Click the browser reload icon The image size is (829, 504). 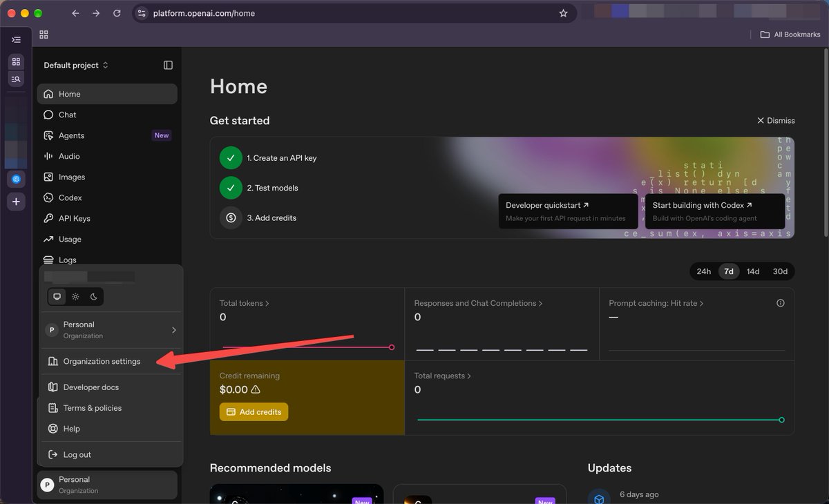point(117,13)
